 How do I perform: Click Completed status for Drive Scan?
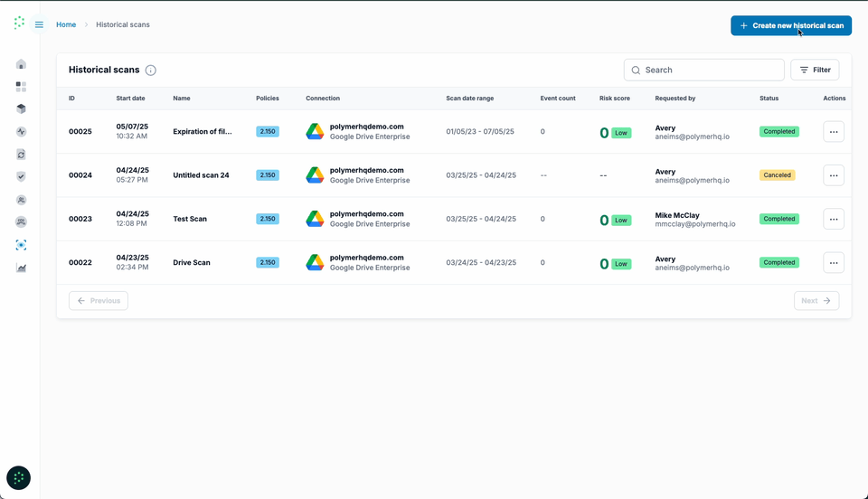tap(778, 263)
